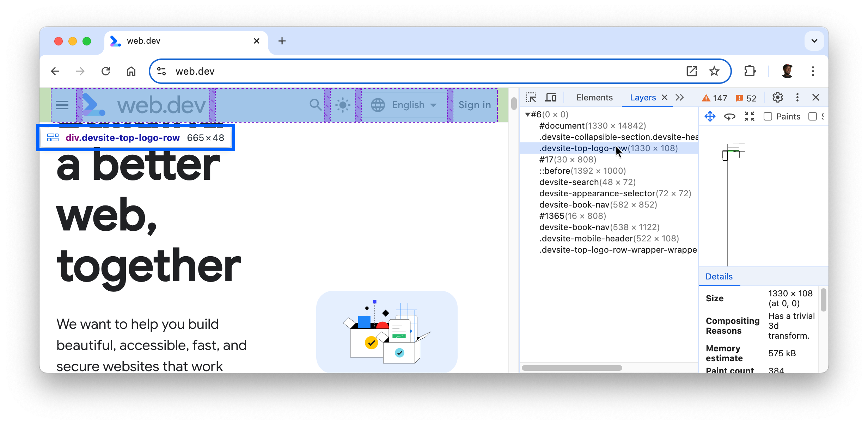Toggle the second unlabeled checkbox in Layers
The height and width of the screenshot is (425, 868).
[x=813, y=117]
